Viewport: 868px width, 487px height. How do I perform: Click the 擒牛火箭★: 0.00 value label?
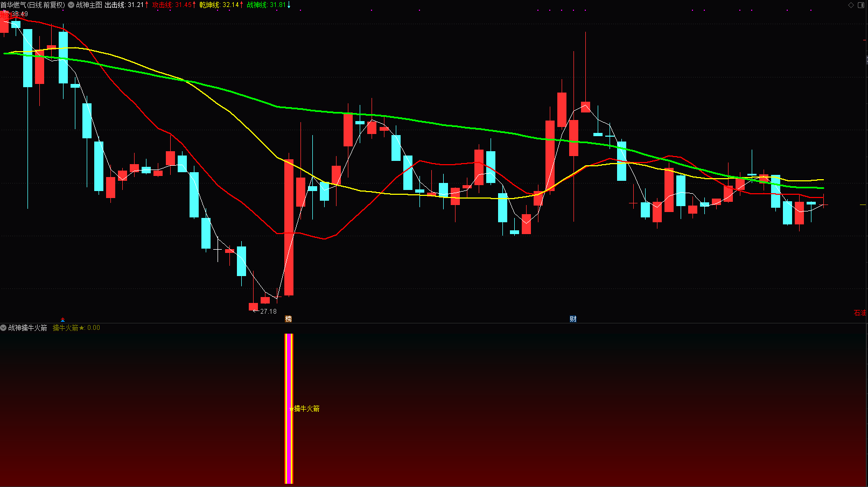tap(76, 328)
